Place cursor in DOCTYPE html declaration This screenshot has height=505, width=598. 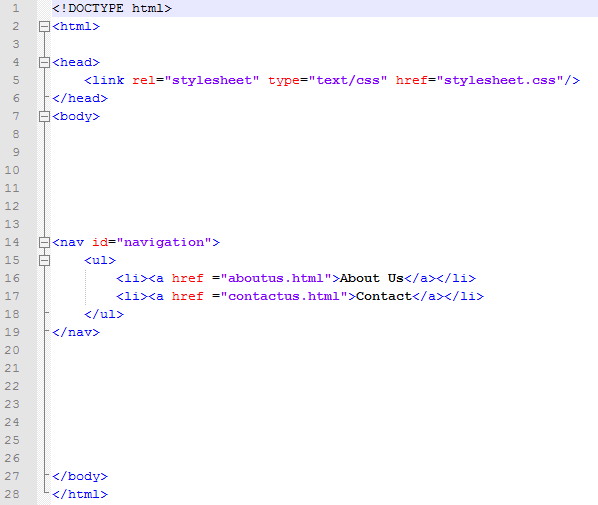coord(112,8)
